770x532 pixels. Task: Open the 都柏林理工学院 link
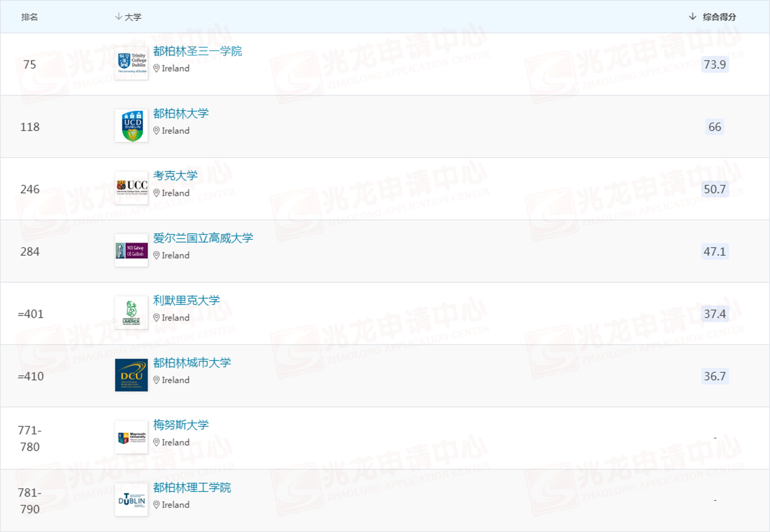coord(192,488)
